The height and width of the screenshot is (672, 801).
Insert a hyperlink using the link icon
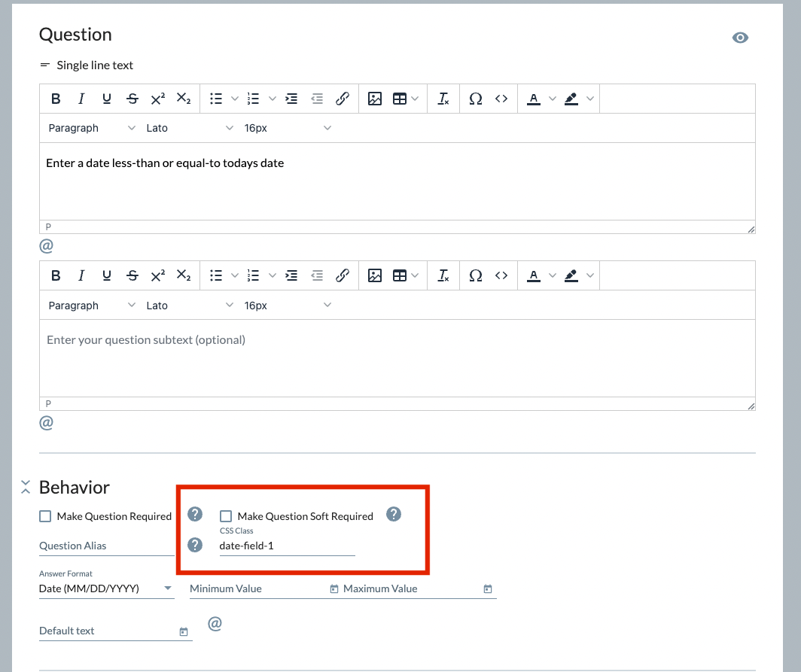pos(343,98)
